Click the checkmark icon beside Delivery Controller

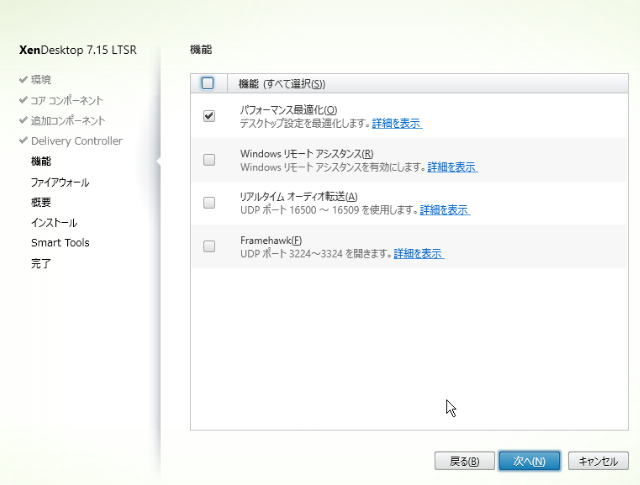click(x=23, y=140)
